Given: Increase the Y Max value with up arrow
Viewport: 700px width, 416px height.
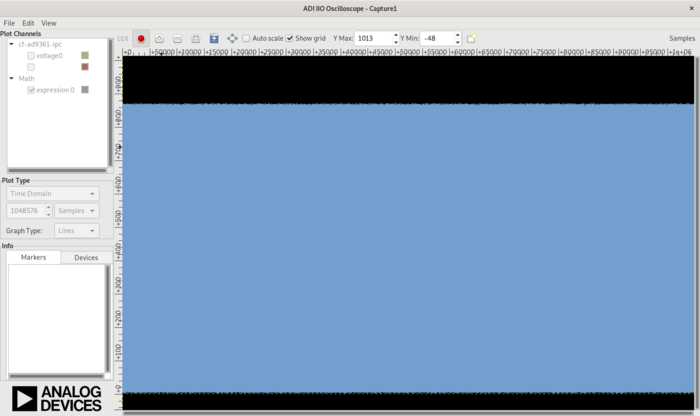Looking at the screenshot, I should (396, 35).
